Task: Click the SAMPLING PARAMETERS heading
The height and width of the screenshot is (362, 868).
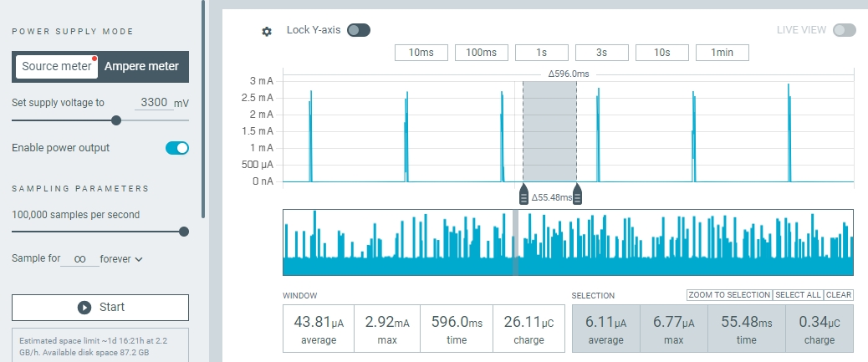Action: coord(80,189)
